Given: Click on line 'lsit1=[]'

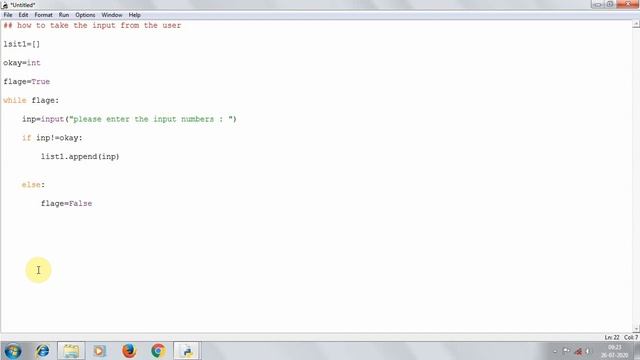Looking at the screenshot, I should tap(22, 44).
